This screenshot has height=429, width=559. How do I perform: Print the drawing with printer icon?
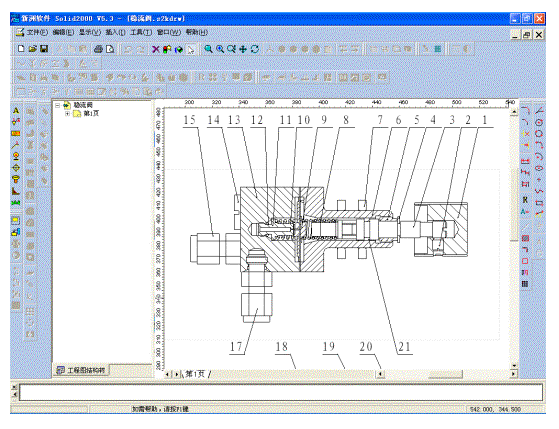coord(98,49)
